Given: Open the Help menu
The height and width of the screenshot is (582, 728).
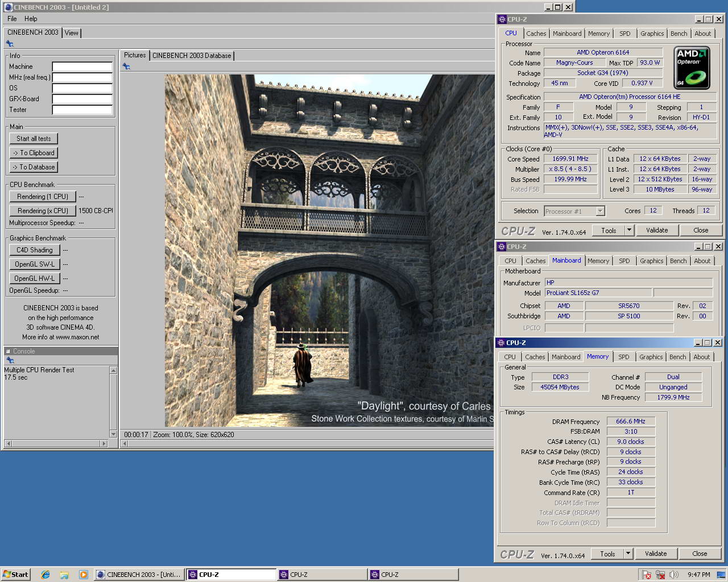Looking at the screenshot, I should click(31, 19).
